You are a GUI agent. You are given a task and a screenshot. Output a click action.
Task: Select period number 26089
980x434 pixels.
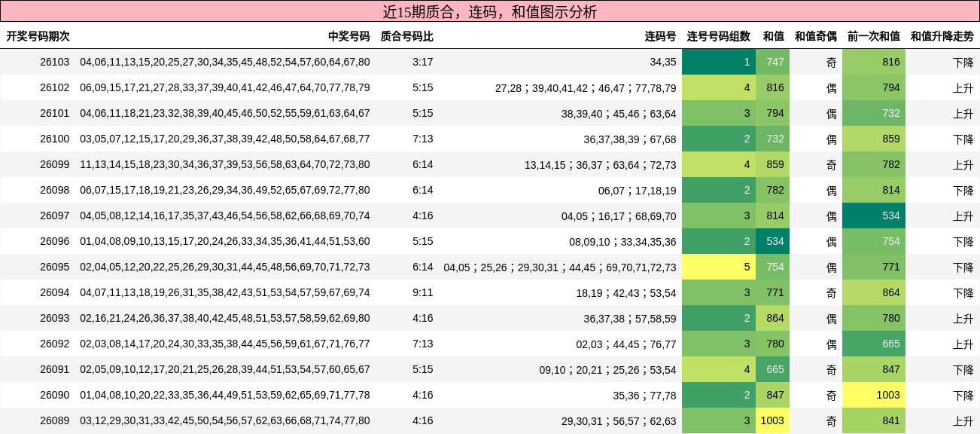pyautogui.click(x=54, y=420)
